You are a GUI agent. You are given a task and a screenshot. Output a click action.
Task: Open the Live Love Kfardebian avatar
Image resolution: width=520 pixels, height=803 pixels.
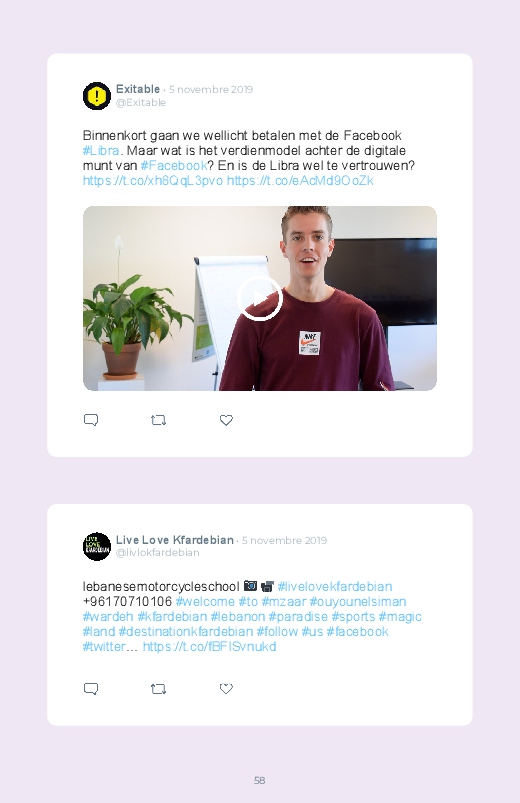click(x=97, y=546)
